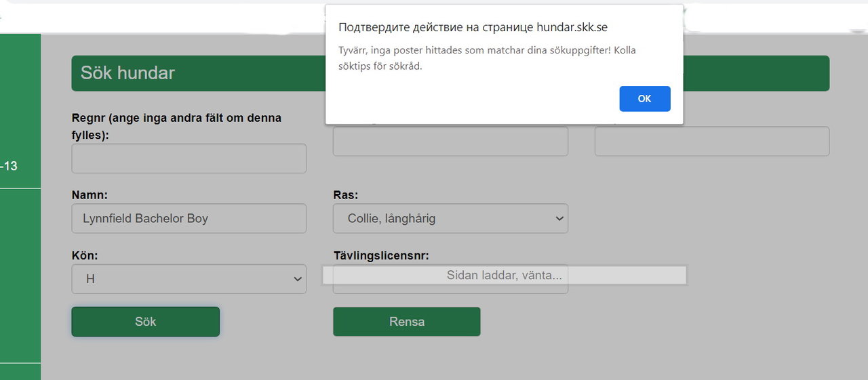This screenshot has height=380, width=868.
Task: Click the dialog title mentioning hundar.skk.se
Action: [473, 27]
